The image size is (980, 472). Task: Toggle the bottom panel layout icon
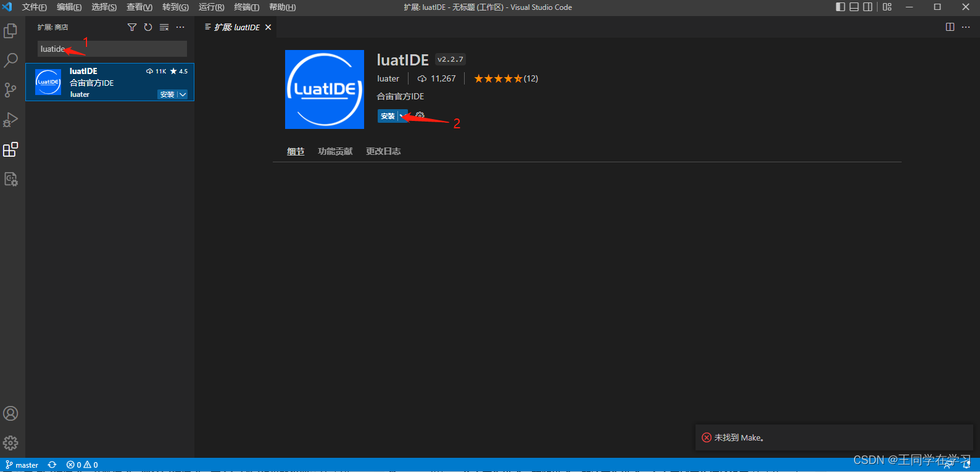[x=854, y=7]
